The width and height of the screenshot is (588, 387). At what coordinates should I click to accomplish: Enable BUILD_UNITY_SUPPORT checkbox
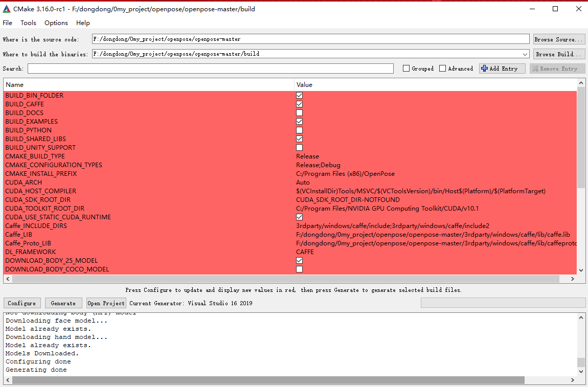[299, 147]
